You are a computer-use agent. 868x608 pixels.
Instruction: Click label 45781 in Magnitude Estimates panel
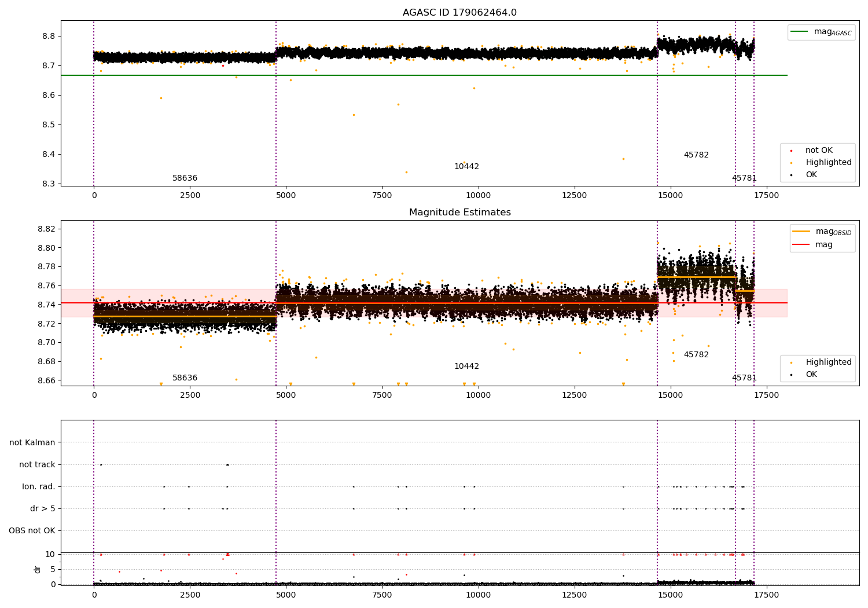coord(744,378)
